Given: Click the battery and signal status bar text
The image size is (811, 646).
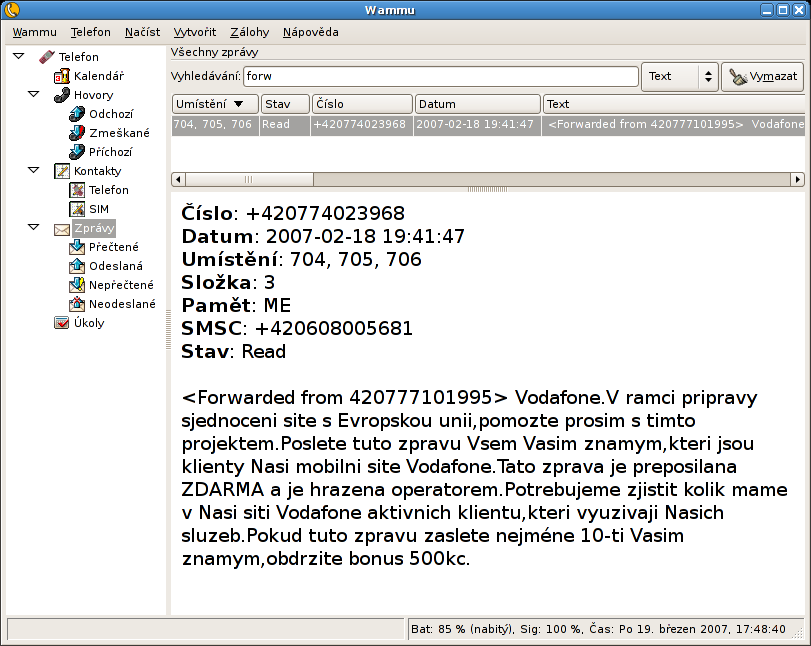Looking at the screenshot, I should (x=598, y=629).
